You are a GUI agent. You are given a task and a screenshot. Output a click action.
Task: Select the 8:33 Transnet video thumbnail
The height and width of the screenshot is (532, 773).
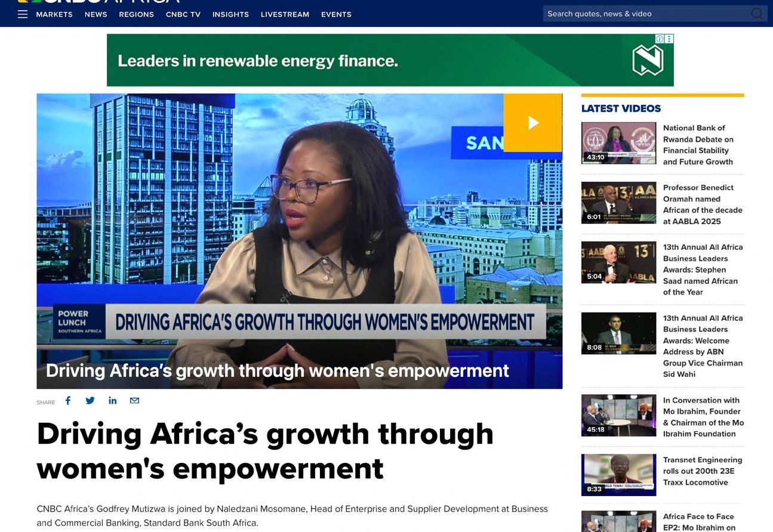click(x=618, y=475)
